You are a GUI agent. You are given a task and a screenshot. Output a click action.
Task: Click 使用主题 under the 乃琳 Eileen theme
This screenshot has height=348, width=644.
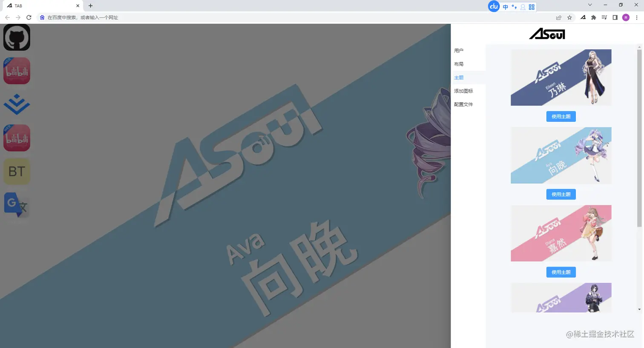561,116
